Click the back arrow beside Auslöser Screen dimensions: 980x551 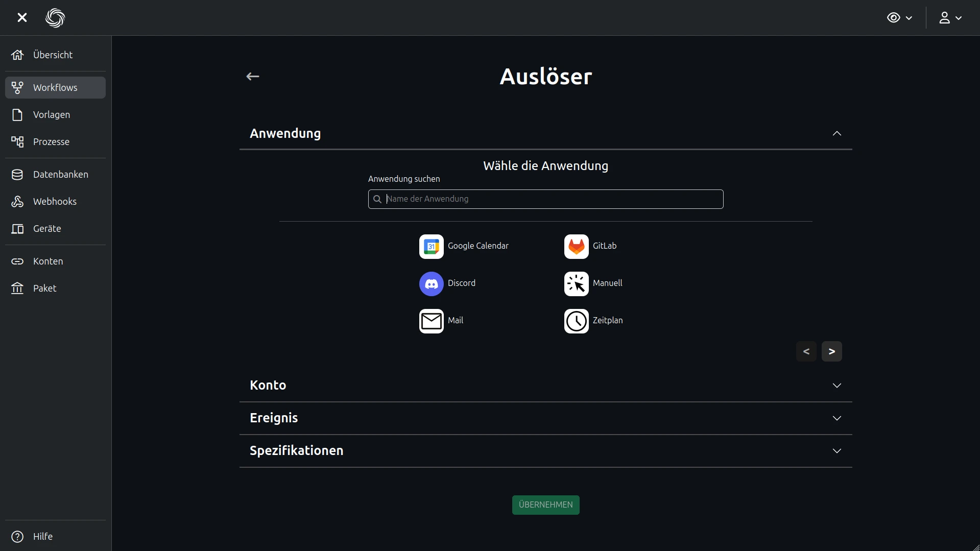tap(253, 77)
